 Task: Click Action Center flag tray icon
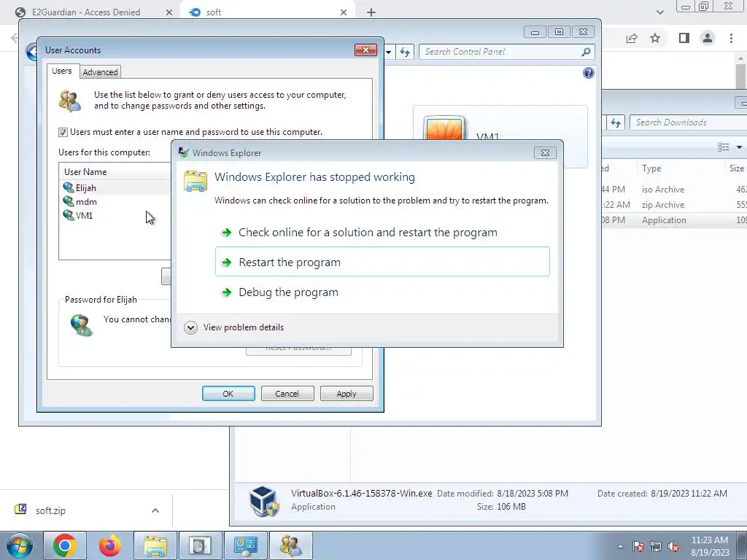click(638, 547)
